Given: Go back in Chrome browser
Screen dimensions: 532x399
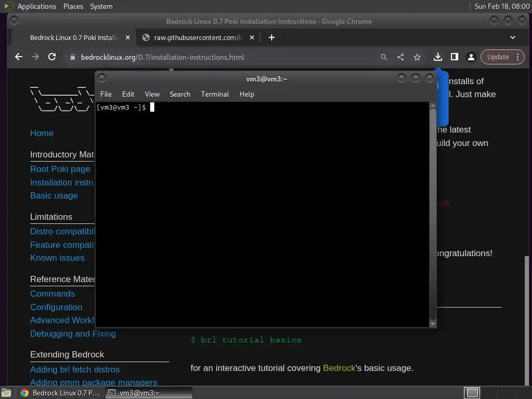Looking at the screenshot, I should [x=19, y=57].
